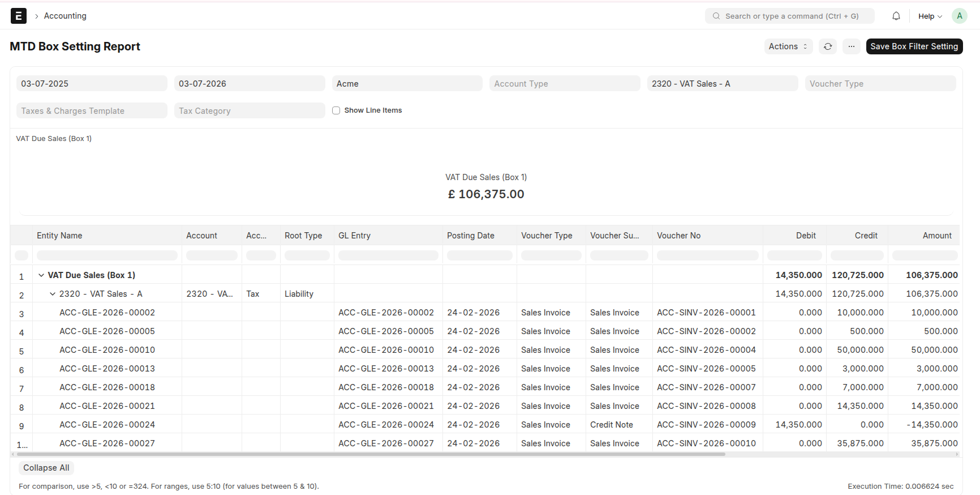Open the user avatar A menu

[960, 16]
